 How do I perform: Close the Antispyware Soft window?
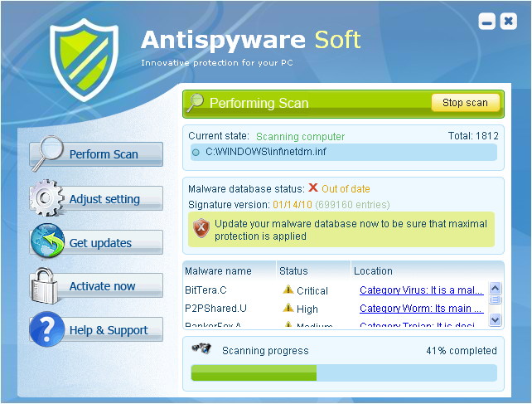click(509, 22)
